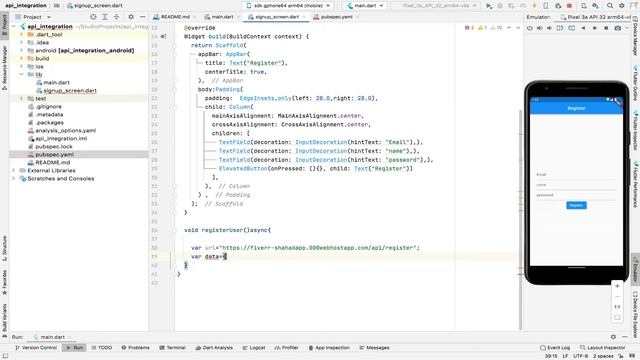Click Expand All icon in Project panel
The width and height of the screenshot is (640, 360).
(x=105, y=17)
